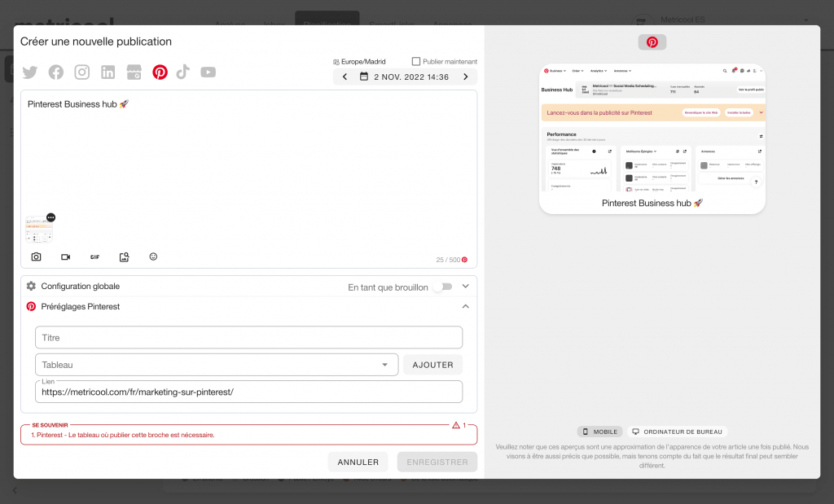The height and width of the screenshot is (504, 834).
Task: Select the YouTube network icon
Action: 208,72
